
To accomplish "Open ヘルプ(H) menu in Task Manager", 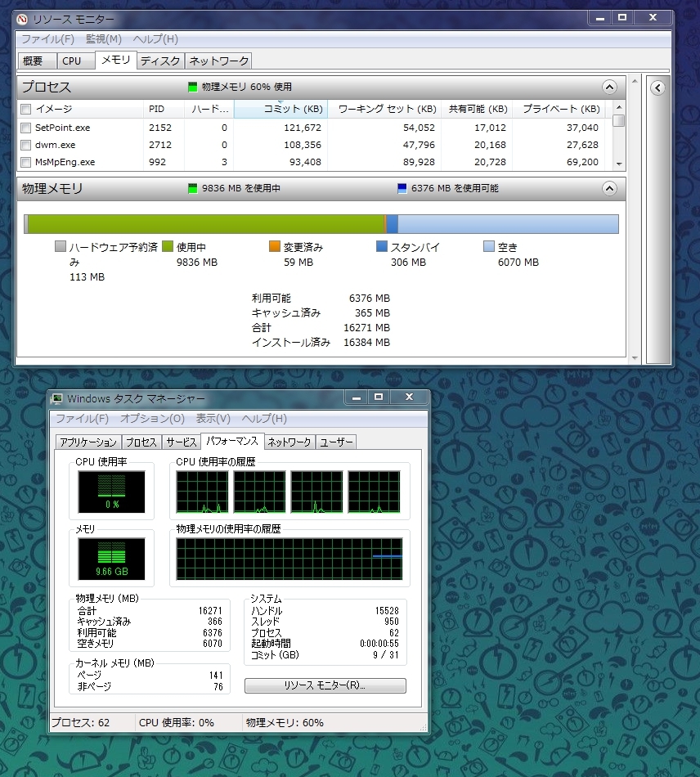I will pyautogui.click(x=264, y=419).
